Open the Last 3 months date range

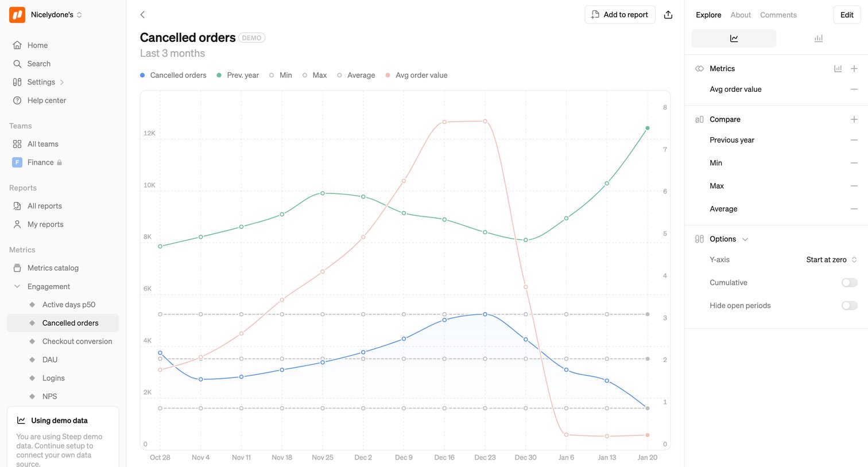click(172, 53)
